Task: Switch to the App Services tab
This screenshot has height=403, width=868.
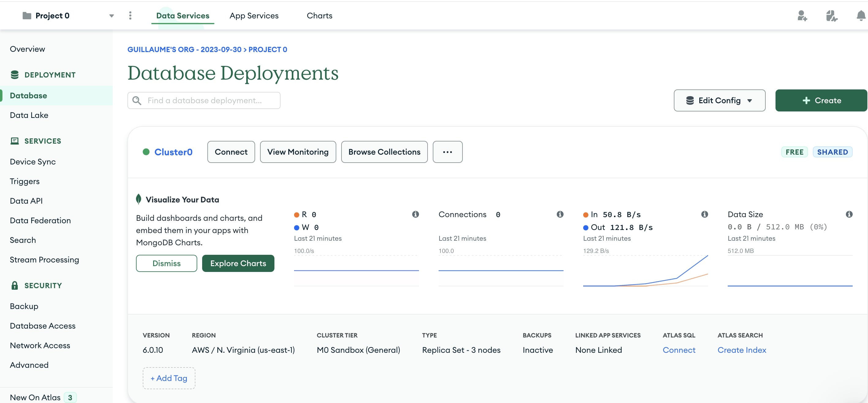Action: 254,16
